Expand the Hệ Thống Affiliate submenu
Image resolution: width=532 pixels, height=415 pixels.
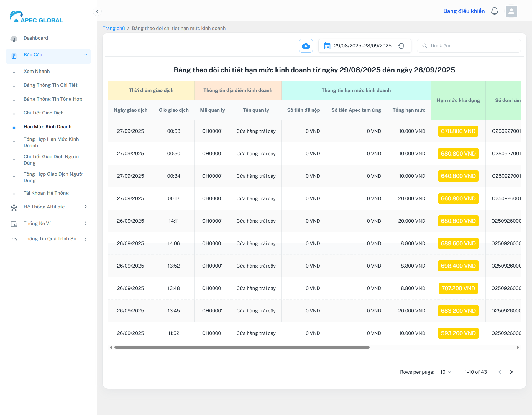pyautogui.click(x=86, y=207)
